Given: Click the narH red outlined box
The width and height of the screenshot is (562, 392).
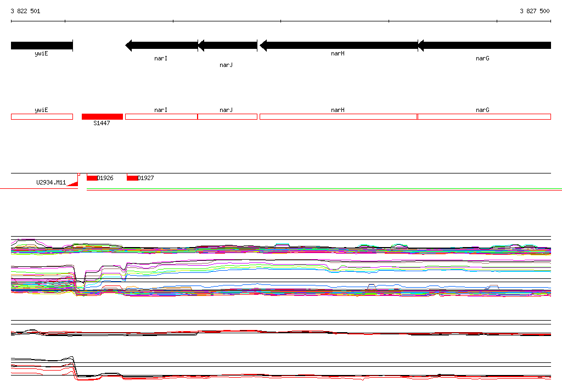Looking at the screenshot, I should click(x=338, y=116).
